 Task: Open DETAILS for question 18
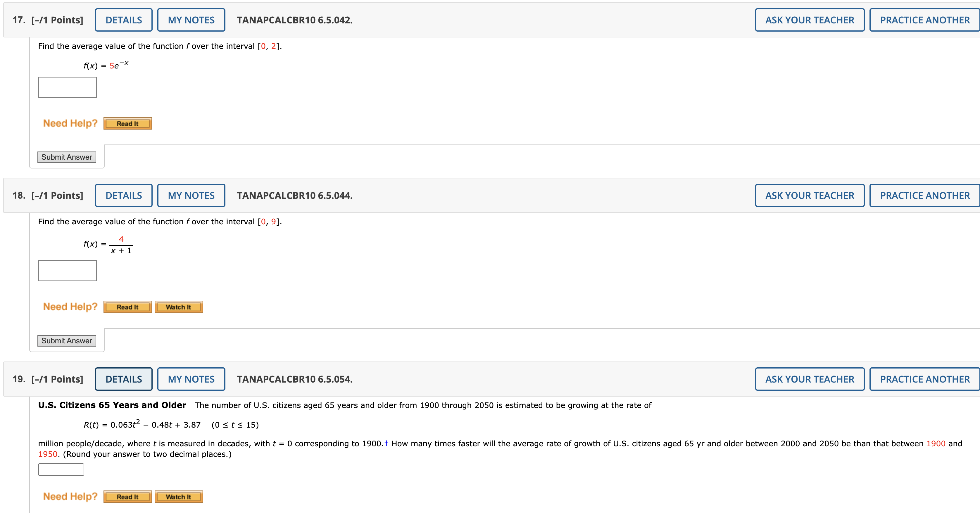click(x=124, y=195)
